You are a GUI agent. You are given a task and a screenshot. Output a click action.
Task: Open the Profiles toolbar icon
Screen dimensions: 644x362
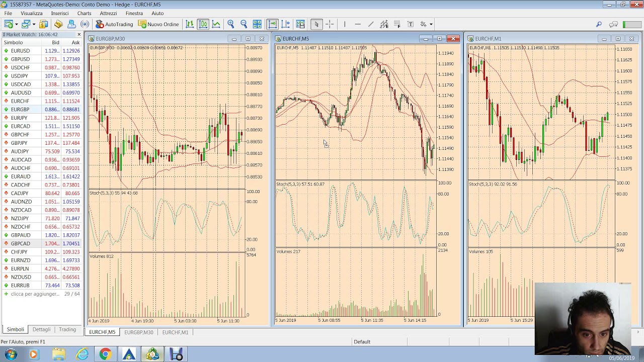pos(26,24)
